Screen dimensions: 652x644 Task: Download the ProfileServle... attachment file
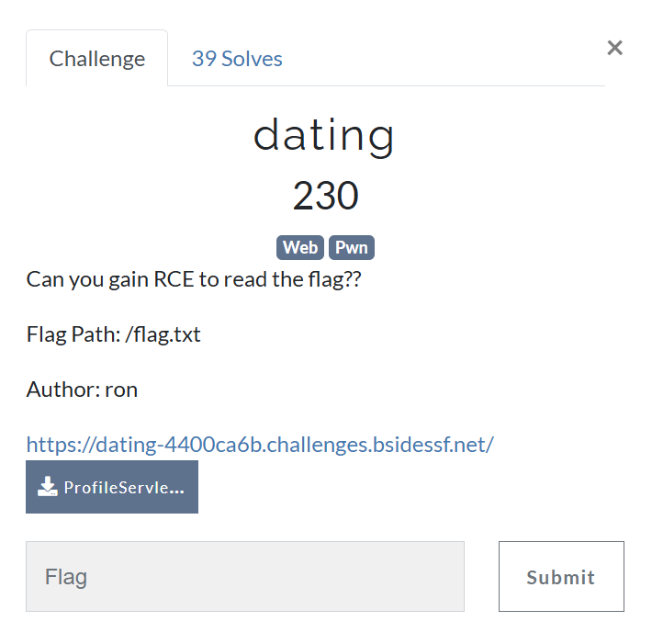pyautogui.click(x=112, y=487)
